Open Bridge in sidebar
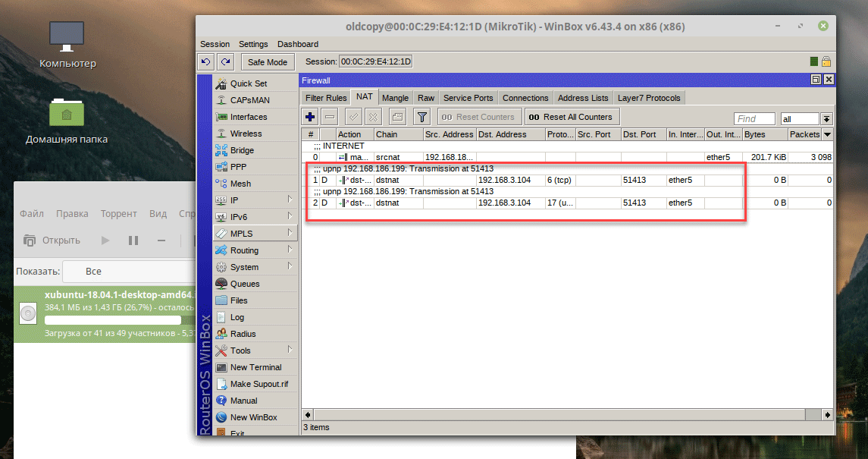Viewport: 868px width, 459px height. pos(255,150)
